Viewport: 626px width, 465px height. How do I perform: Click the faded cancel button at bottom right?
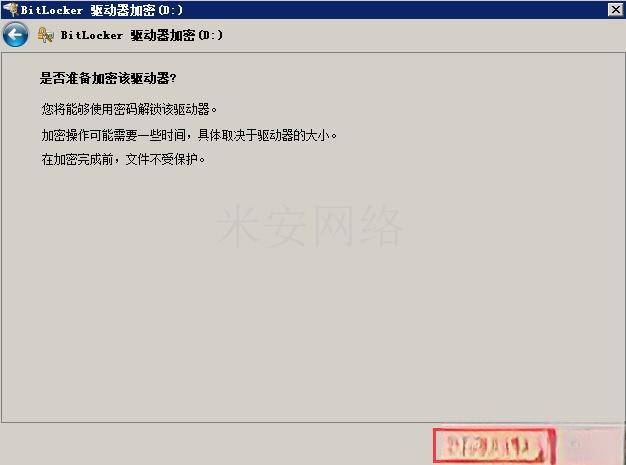tap(592, 444)
